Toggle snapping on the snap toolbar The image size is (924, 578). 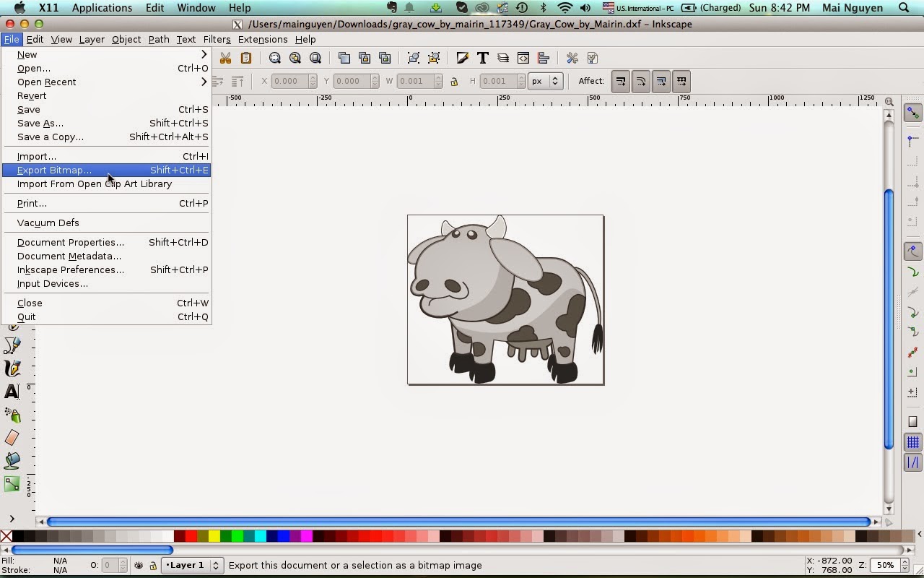coord(912,112)
